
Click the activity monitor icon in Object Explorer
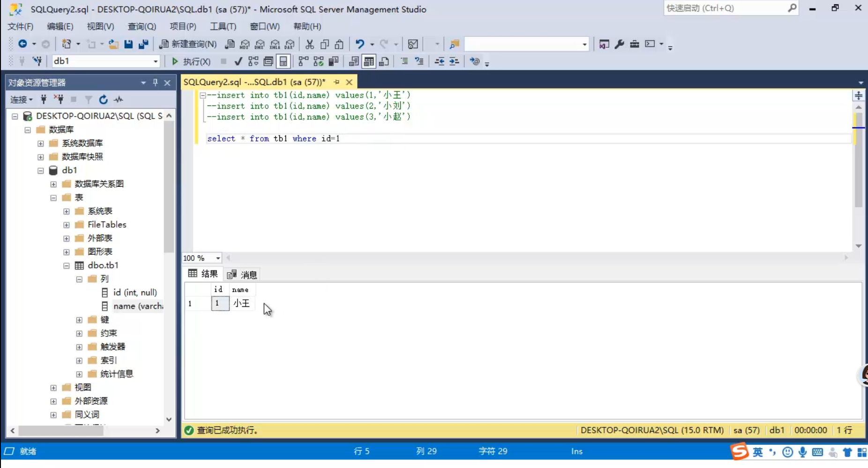click(119, 99)
